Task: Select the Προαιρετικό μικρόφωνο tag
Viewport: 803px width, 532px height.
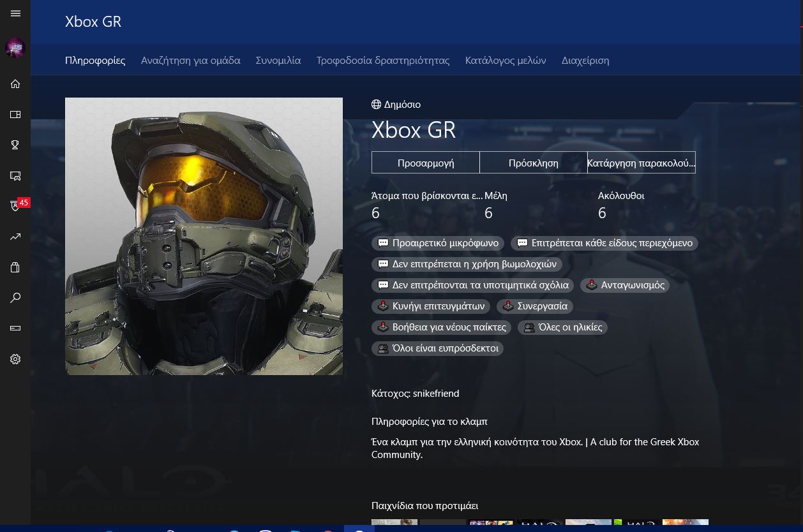Action: pos(438,243)
